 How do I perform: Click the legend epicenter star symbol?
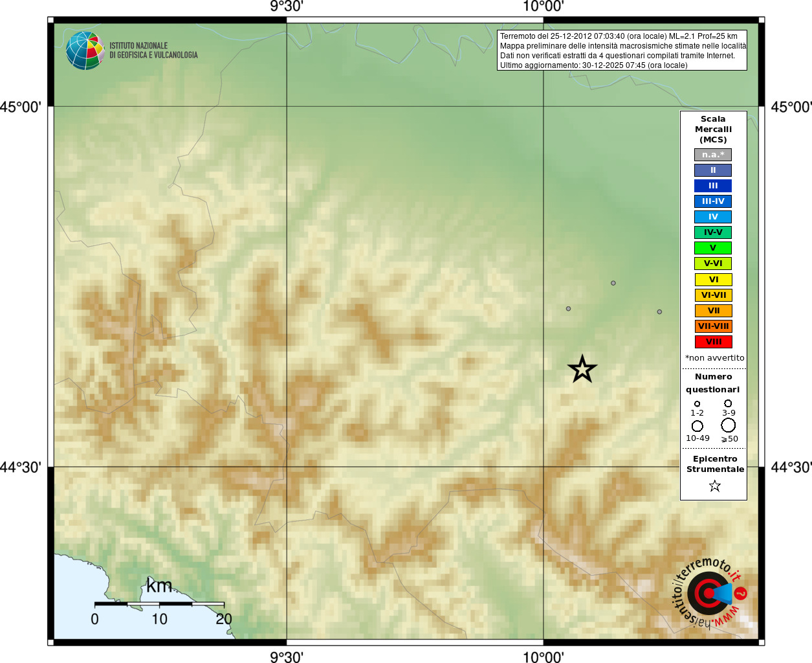click(714, 486)
